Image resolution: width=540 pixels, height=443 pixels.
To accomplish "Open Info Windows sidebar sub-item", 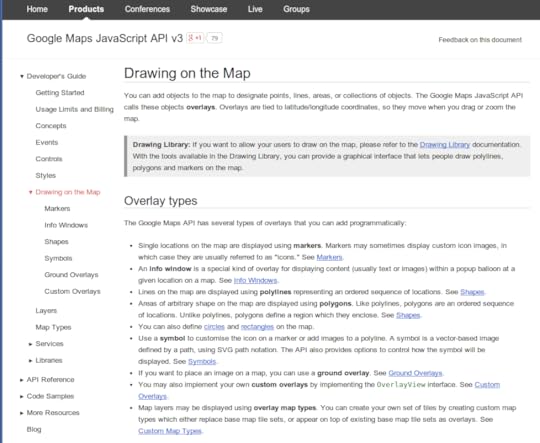I will click(66, 225).
